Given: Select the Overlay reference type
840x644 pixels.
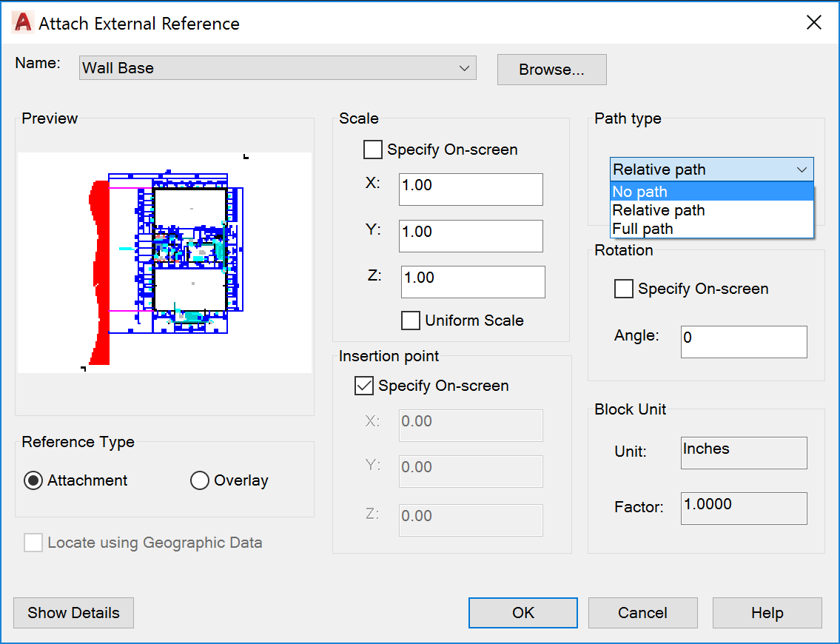Looking at the screenshot, I should coord(199,480).
